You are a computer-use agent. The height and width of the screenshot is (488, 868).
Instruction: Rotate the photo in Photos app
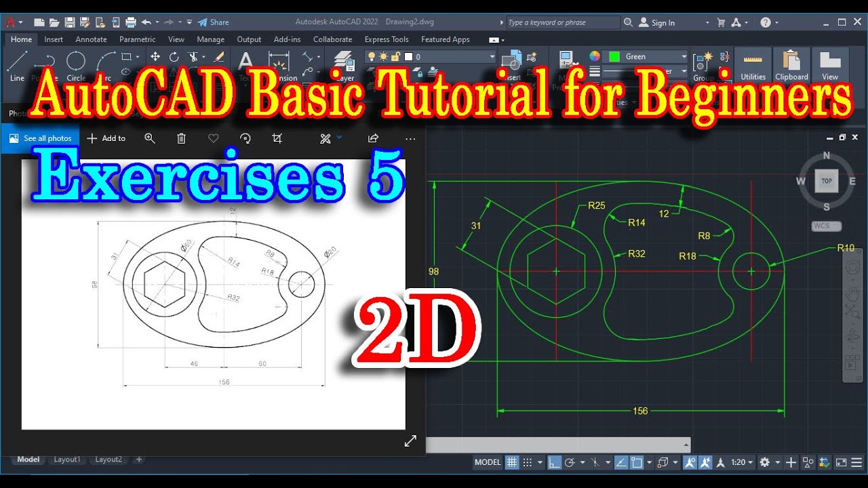(245, 138)
